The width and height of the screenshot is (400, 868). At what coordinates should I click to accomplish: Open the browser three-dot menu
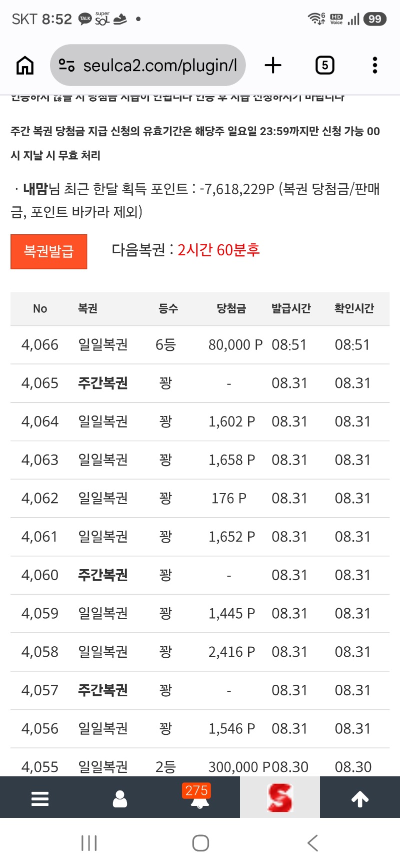pos(375,65)
